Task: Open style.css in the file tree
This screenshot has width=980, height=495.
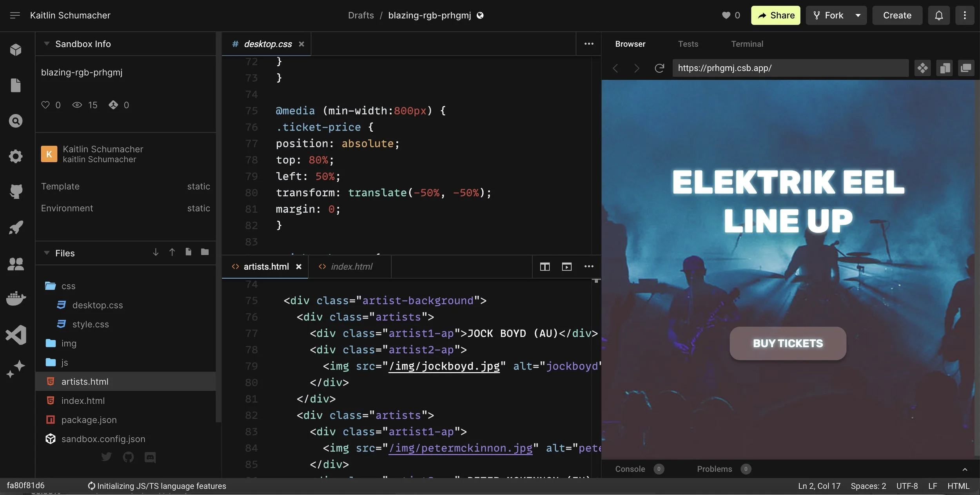Action: tap(91, 324)
